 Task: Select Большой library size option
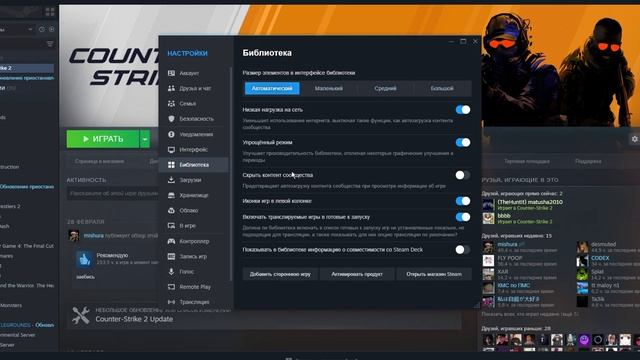click(442, 88)
